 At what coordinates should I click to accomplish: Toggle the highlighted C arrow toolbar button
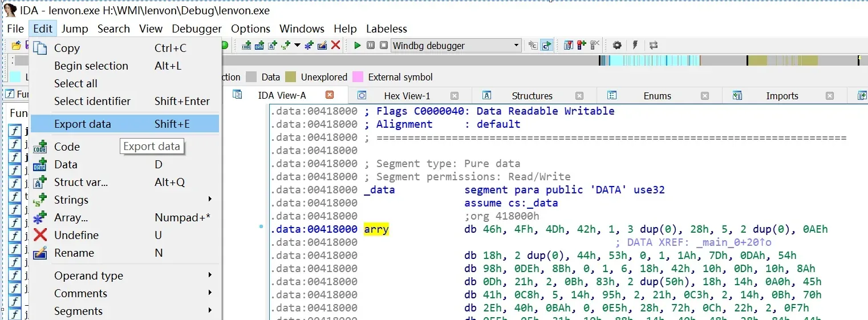(546, 45)
